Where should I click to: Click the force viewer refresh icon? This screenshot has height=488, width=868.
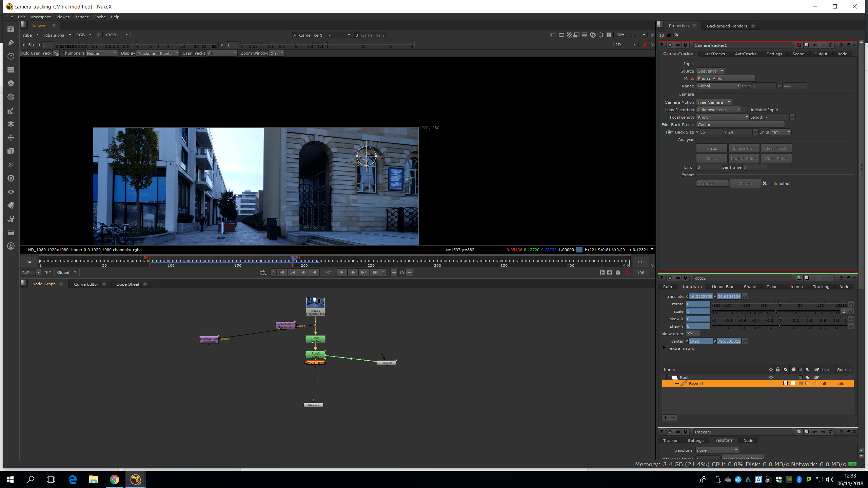tap(592, 35)
